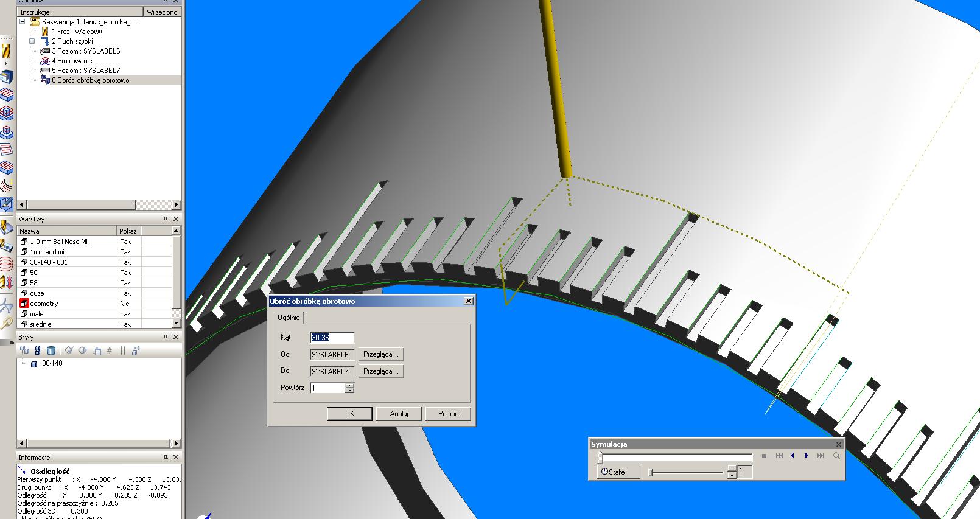Open the tool store drawer icon
This screenshot has height=519, width=980.
coord(6,77)
